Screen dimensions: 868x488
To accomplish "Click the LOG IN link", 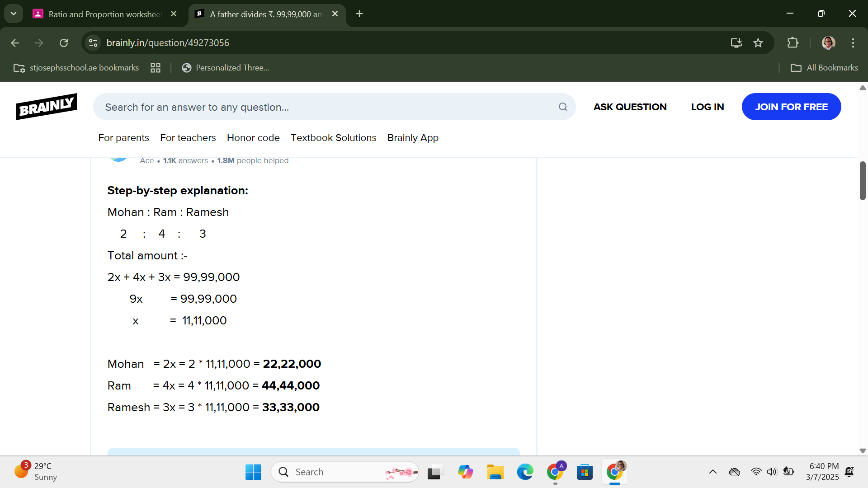I will [707, 107].
